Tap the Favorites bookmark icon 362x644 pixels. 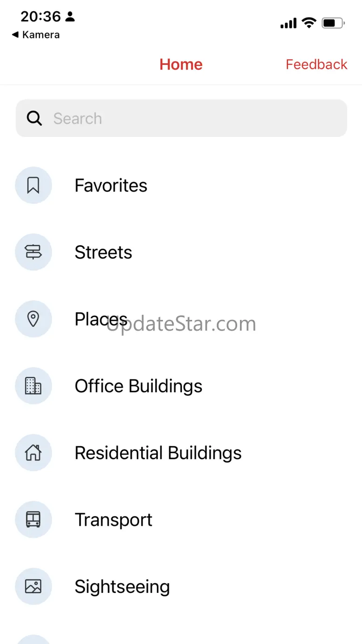coord(33,185)
